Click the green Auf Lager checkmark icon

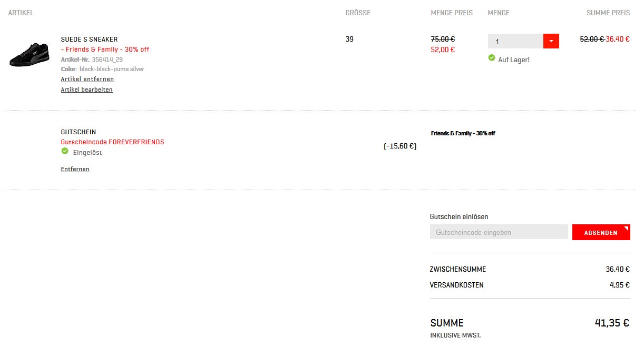click(x=492, y=58)
